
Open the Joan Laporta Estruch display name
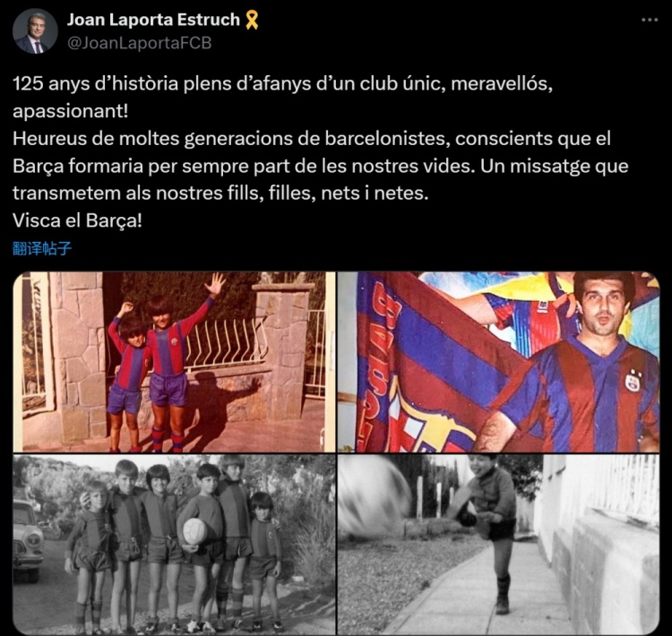(x=153, y=20)
